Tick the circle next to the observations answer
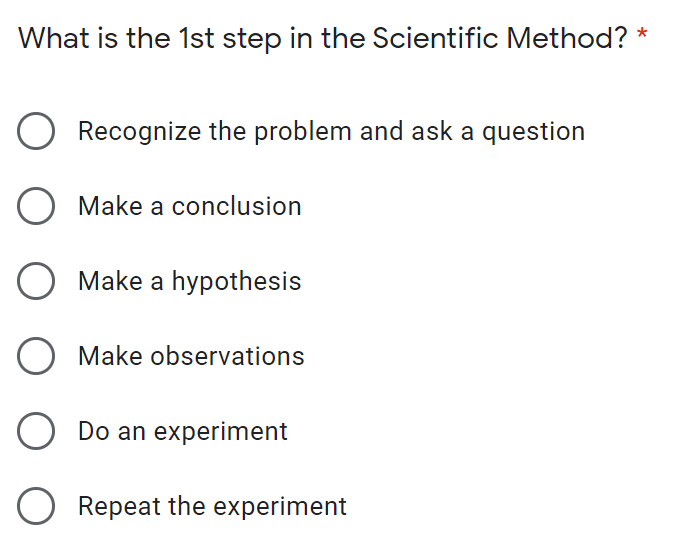The height and width of the screenshot is (541, 681). coord(36,357)
